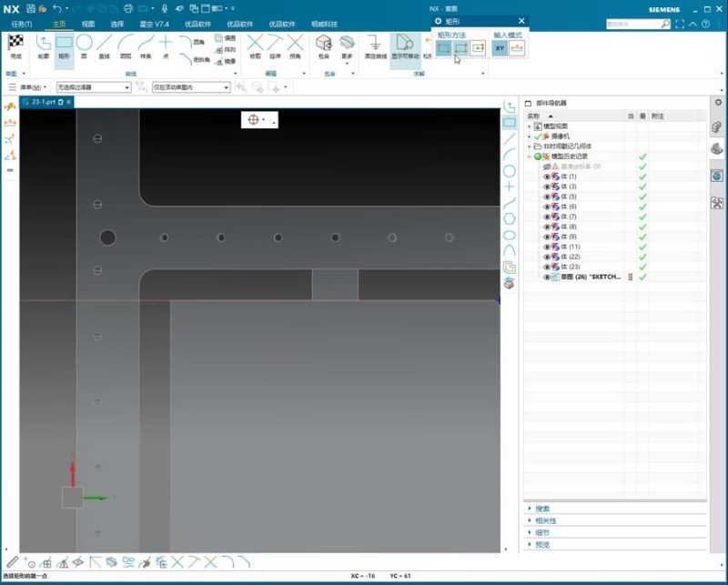Expand the 模型视图 tree node
The image size is (728, 585).
[529, 126]
